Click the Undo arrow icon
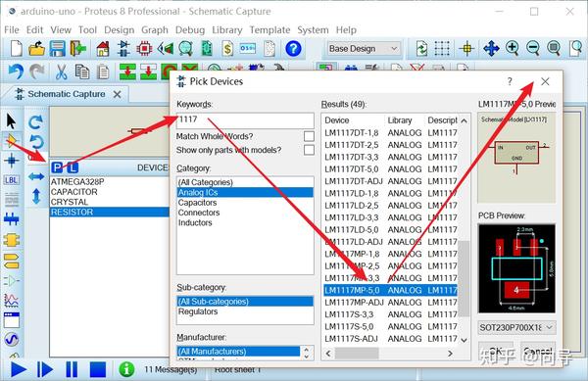 [x=16, y=71]
